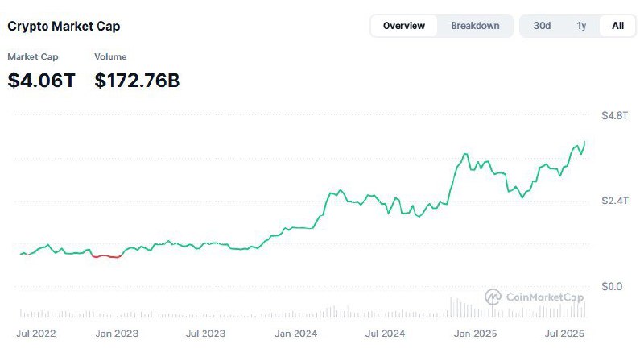Switch to the Breakdown tab
The height and width of the screenshot is (353, 644).
[x=475, y=26]
